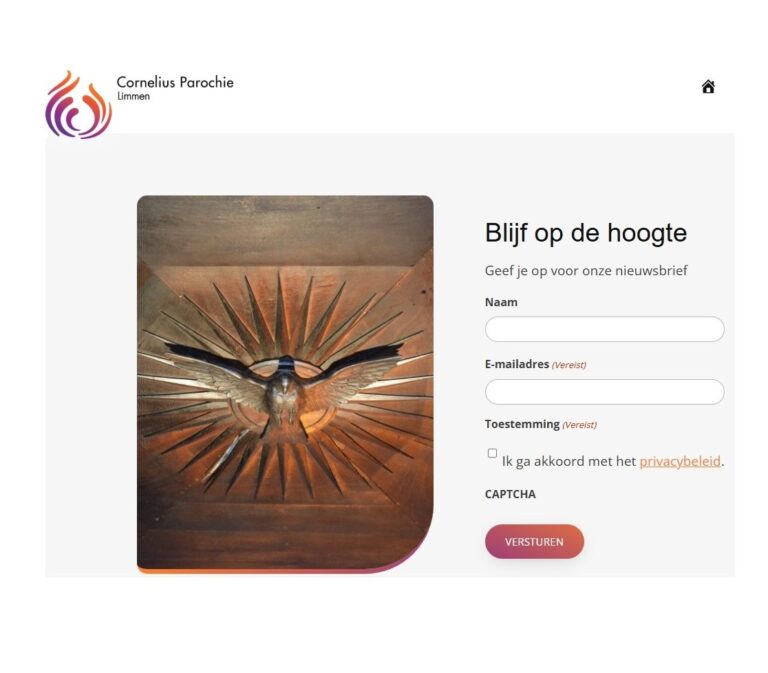The height and width of the screenshot is (673, 768).
Task: Click the E-mailadres field label
Action: tap(517, 364)
